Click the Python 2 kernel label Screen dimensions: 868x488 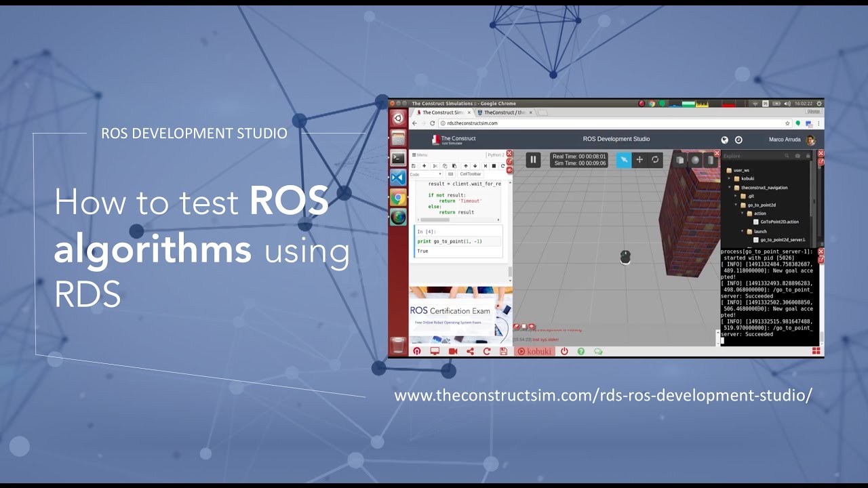coord(496,155)
